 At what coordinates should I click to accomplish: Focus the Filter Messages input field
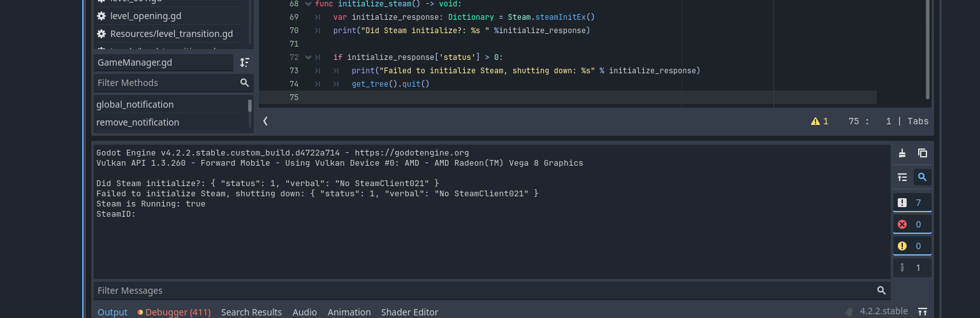pos(492,291)
